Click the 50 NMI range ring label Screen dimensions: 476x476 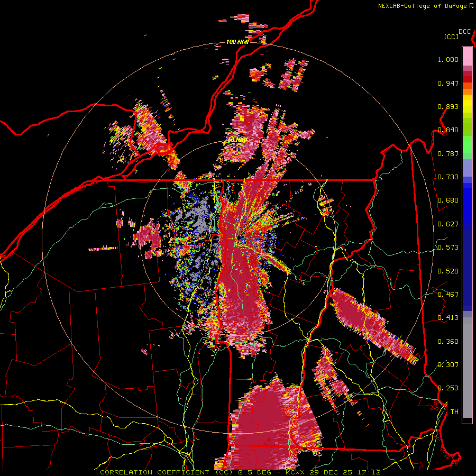tap(237, 140)
